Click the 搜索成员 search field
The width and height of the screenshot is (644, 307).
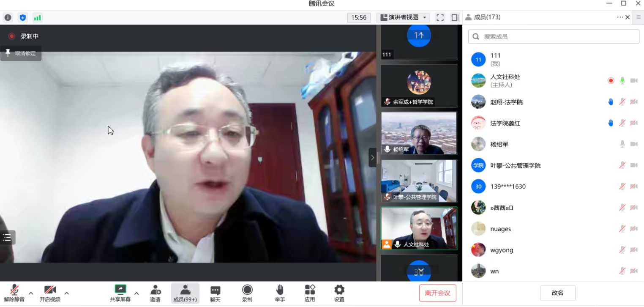(x=554, y=37)
